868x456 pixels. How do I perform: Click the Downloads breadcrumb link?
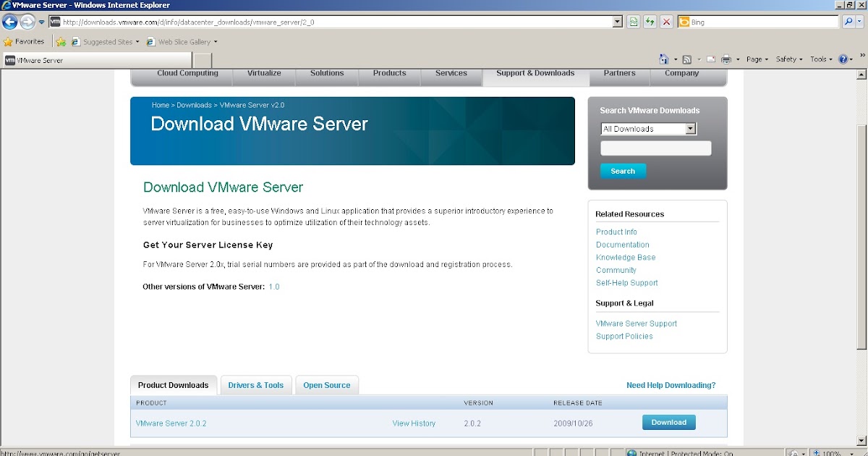tap(194, 105)
